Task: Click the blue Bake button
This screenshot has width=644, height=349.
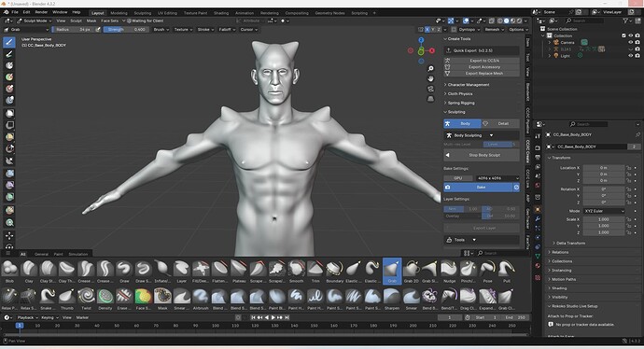Action: pyautogui.click(x=478, y=188)
